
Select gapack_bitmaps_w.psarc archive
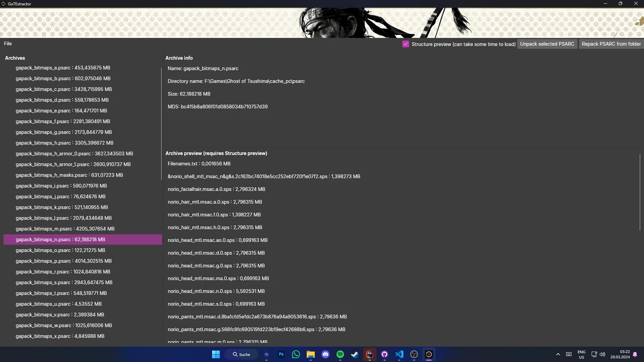83,325
